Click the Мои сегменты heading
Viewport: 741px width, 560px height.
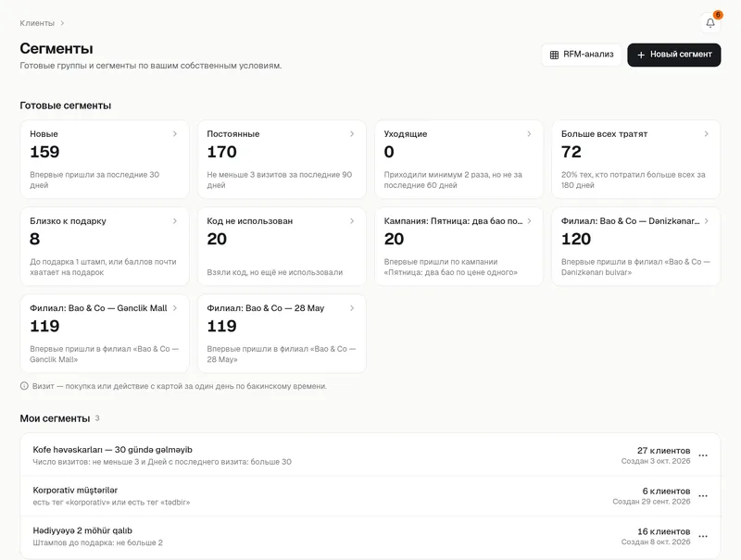[x=55, y=418]
